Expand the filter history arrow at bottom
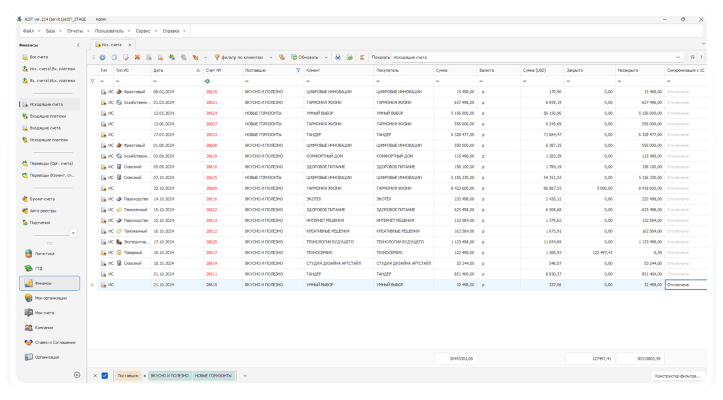Image resolution: width=723 pixels, height=400 pixels. [245, 376]
